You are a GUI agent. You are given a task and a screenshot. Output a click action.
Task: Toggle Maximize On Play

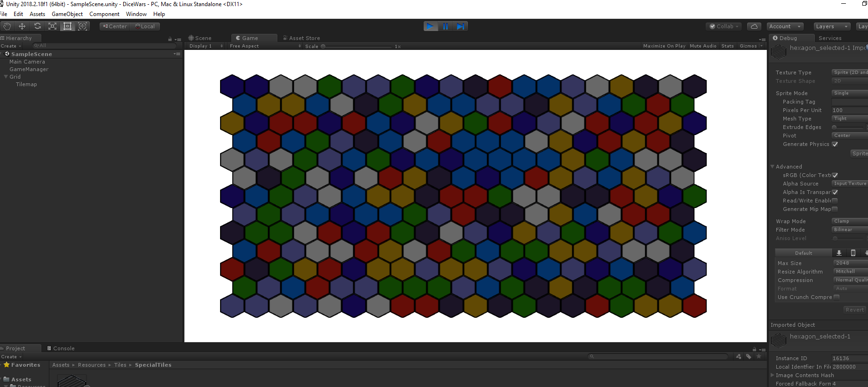pos(664,46)
